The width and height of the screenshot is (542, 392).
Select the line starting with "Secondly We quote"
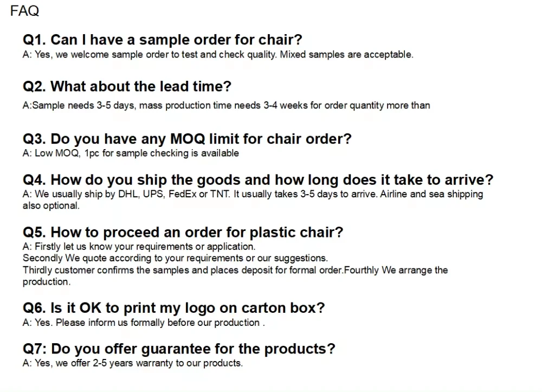(175, 258)
